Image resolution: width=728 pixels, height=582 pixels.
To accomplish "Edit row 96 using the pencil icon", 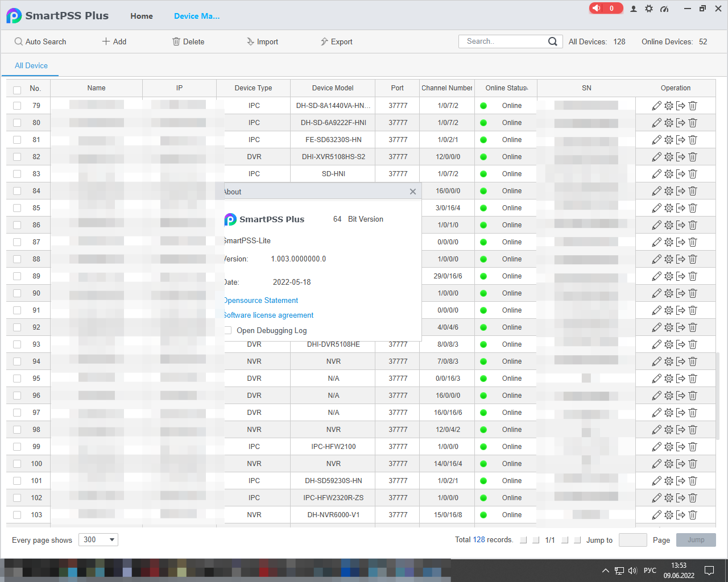I will pyautogui.click(x=656, y=396).
